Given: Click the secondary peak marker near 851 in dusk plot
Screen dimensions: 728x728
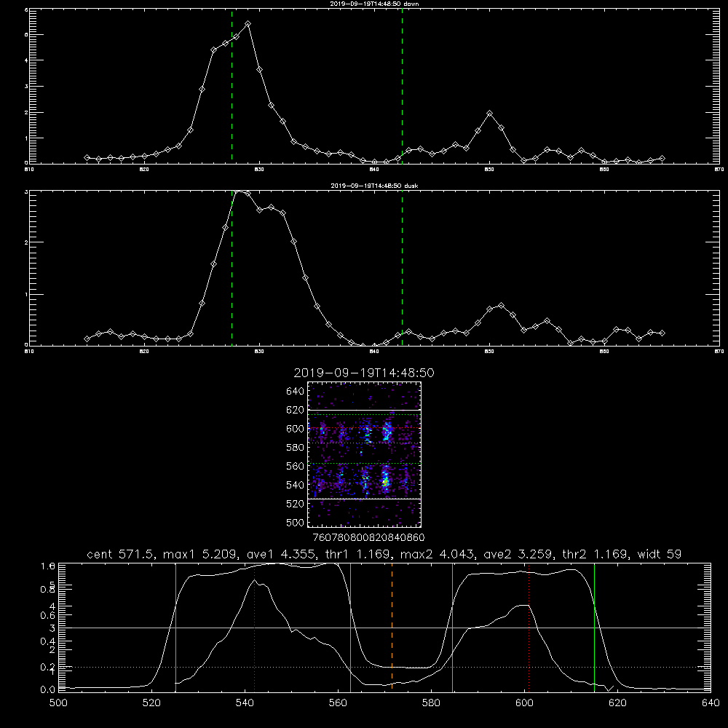Looking at the screenshot, I should point(501,305).
